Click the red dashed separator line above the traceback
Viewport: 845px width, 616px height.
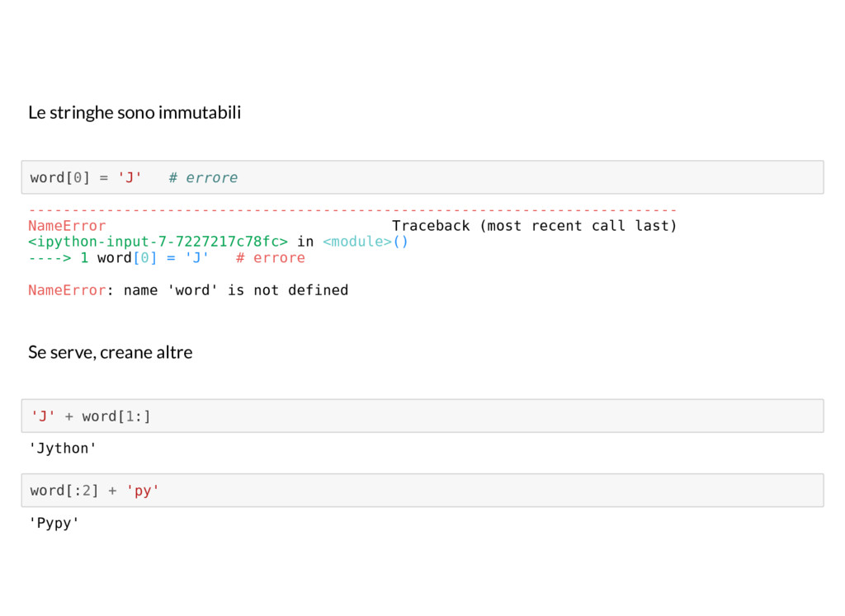coord(352,210)
